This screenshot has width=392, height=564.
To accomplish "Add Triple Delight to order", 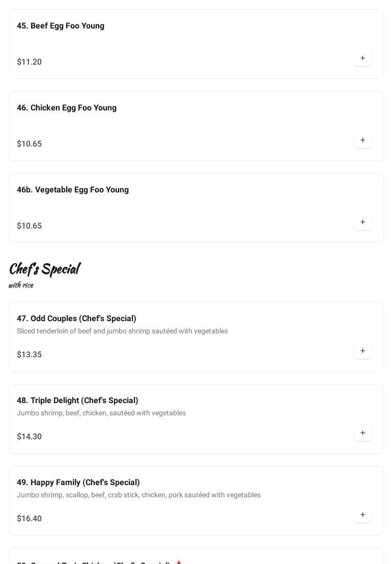I will (x=362, y=433).
